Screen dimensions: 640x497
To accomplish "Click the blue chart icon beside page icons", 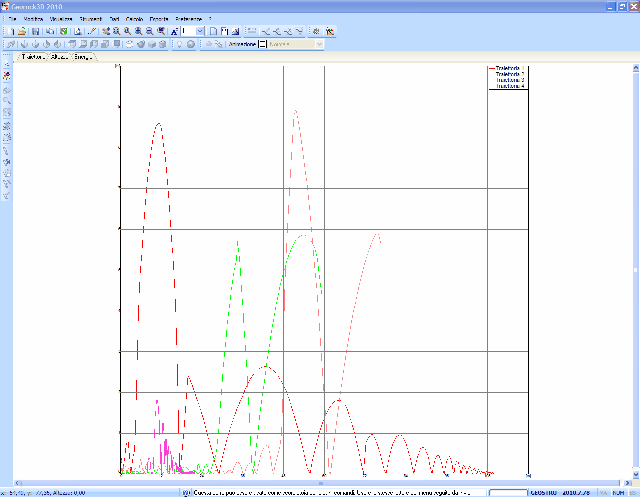I will click(x=236, y=31).
